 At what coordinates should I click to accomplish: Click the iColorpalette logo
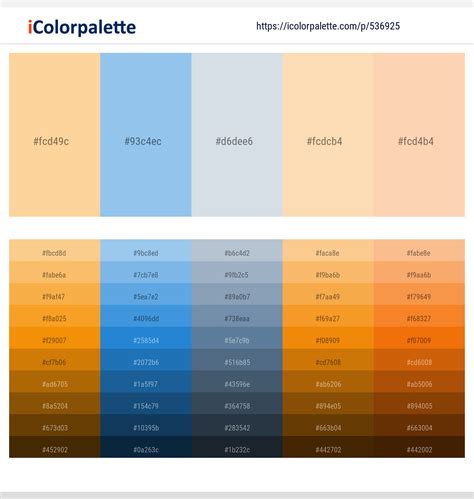pos(82,27)
